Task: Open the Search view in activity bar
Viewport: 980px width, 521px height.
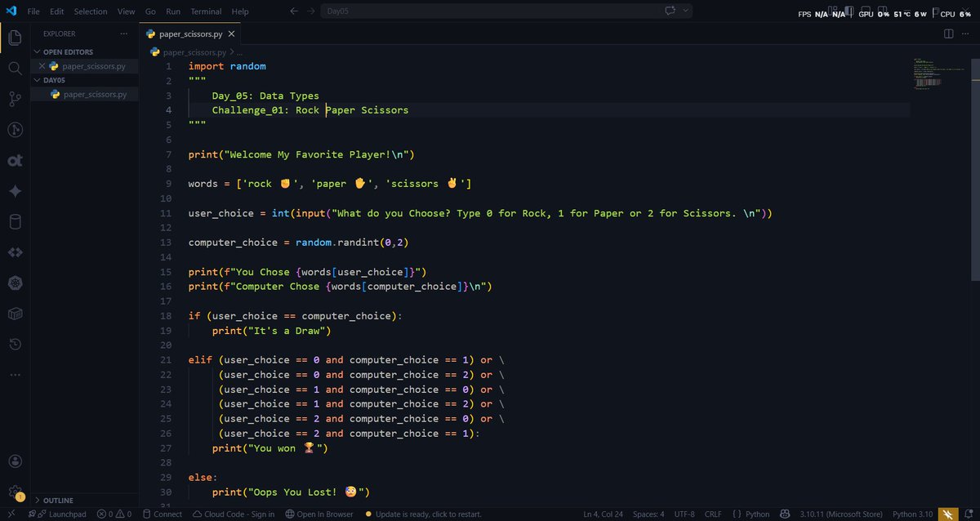Action: [15, 69]
